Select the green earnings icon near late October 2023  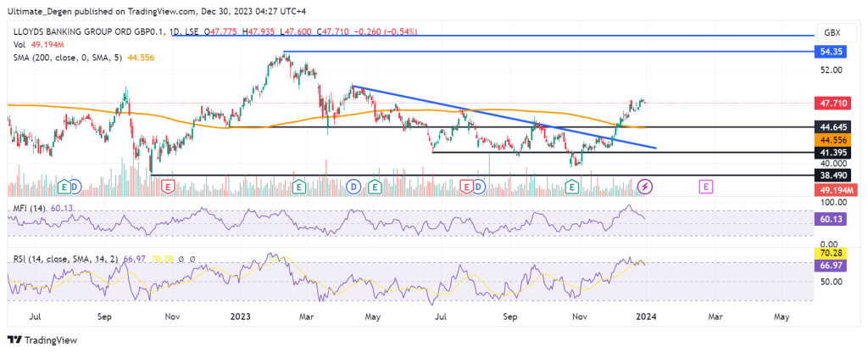pos(572,187)
